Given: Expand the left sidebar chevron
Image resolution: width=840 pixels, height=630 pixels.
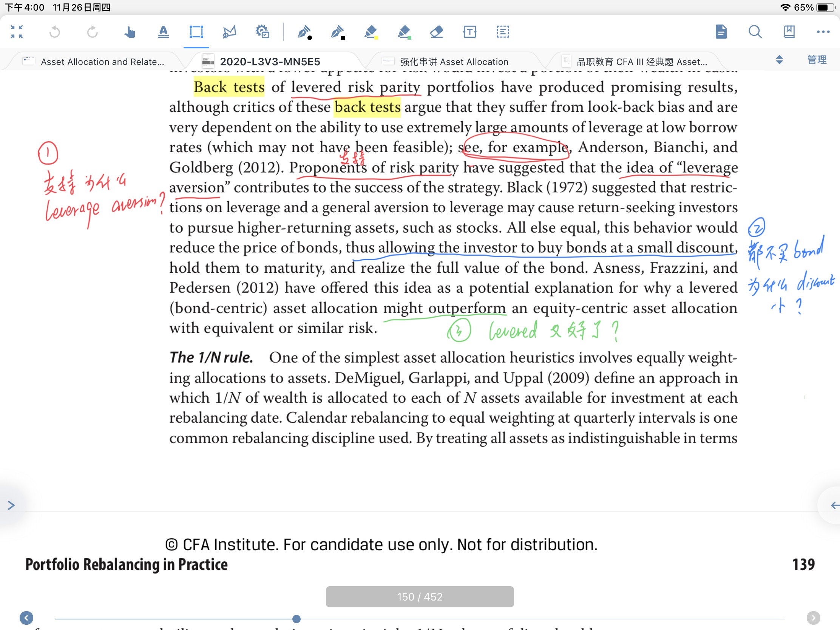Looking at the screenshot, I should 11,505.
